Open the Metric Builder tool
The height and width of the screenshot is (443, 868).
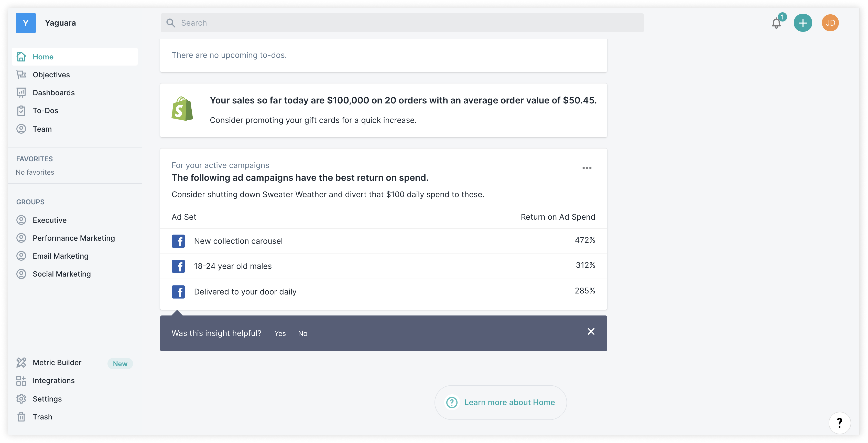tap(57, 362)
